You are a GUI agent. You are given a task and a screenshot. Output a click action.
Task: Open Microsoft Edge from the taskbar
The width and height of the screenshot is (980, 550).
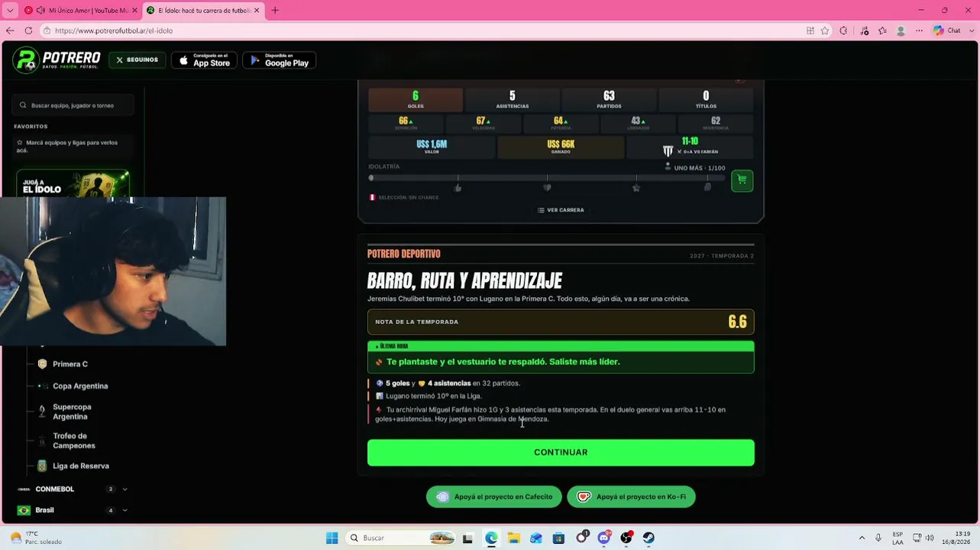click(x=491, y=538)
